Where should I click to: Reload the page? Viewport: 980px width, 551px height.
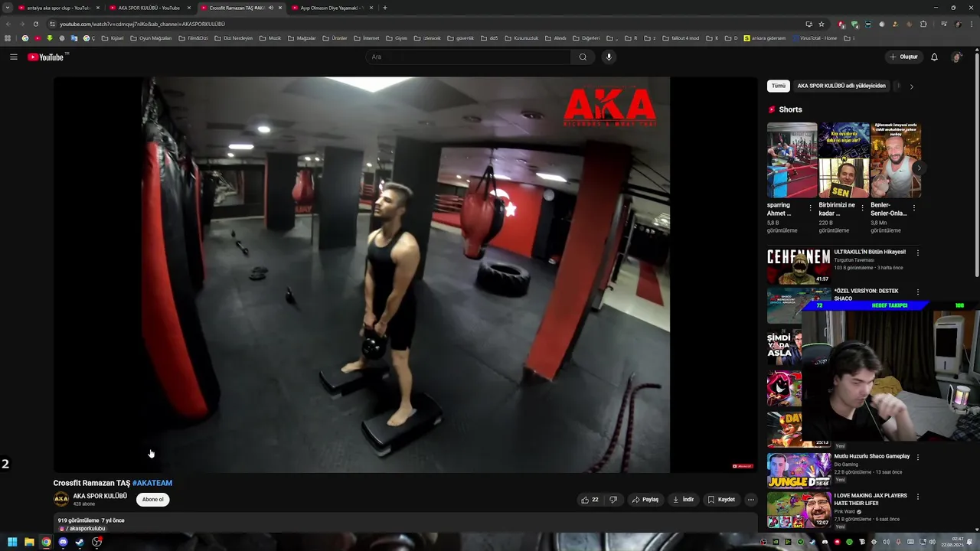(35, 24)
